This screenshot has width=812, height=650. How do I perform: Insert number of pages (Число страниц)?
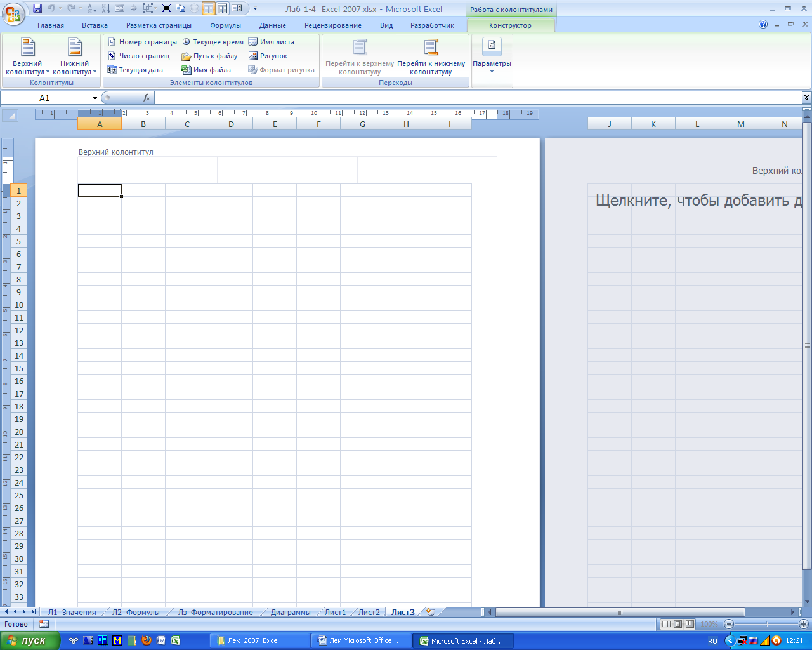tap(139, 56)
